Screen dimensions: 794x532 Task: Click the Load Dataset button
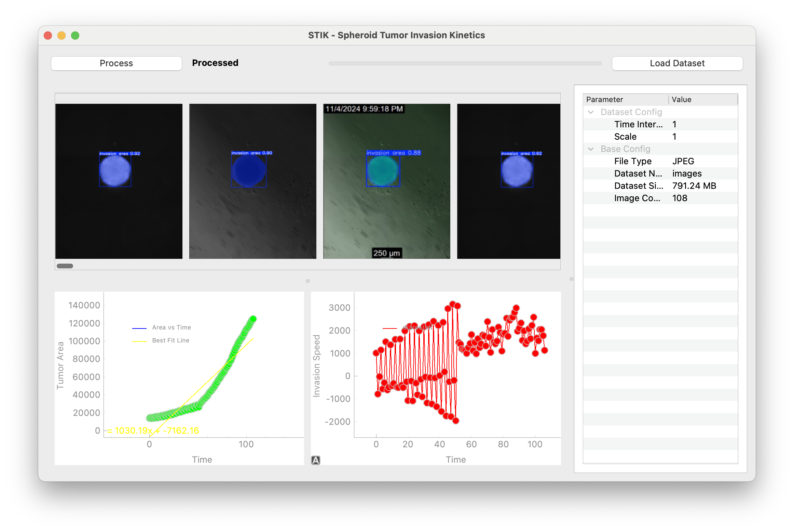[677, 63]
